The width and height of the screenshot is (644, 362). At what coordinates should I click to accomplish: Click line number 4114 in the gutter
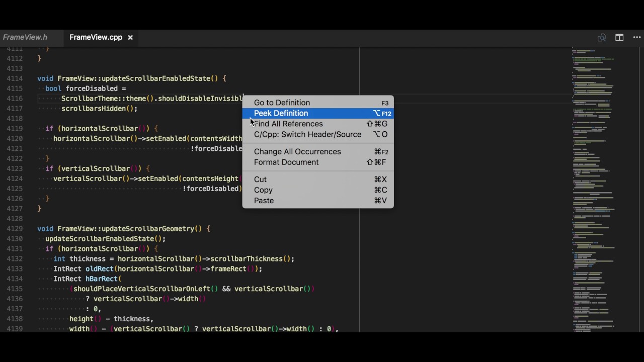point(15,78)
